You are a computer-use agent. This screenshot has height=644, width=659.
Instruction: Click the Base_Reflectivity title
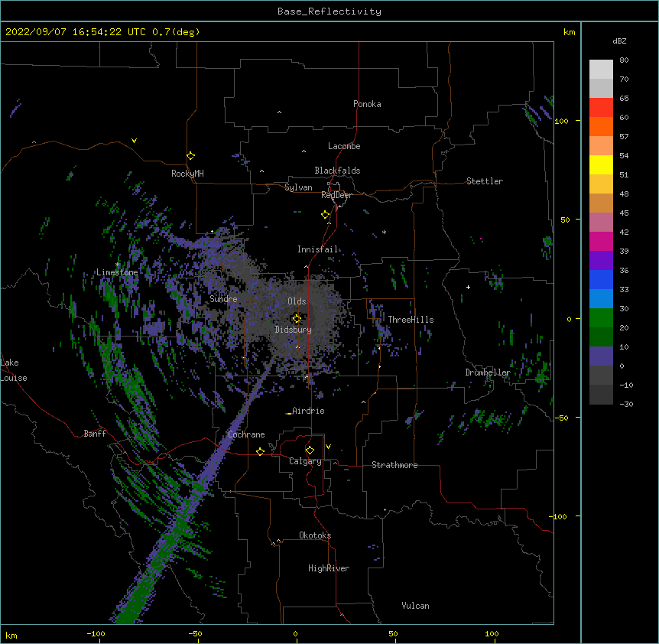point(329,11)
